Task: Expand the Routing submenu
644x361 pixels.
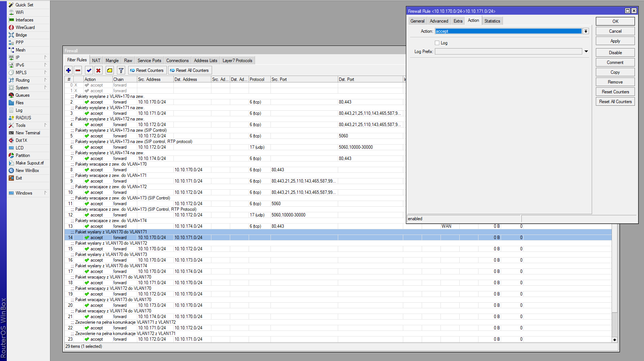Action: coord(46,80)
